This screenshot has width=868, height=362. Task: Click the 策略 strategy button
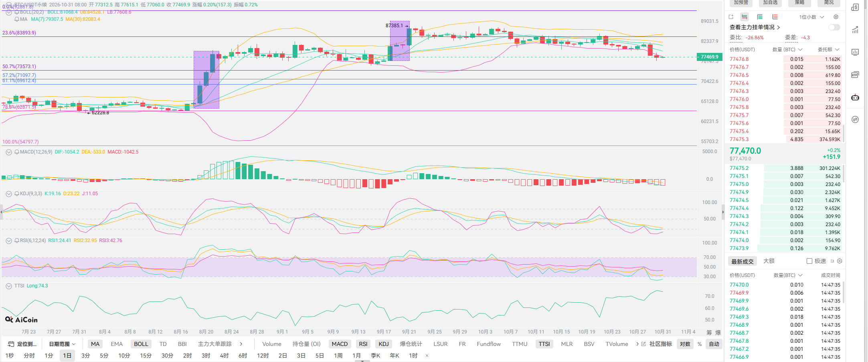pyautogui.click(x=800, y=2)
